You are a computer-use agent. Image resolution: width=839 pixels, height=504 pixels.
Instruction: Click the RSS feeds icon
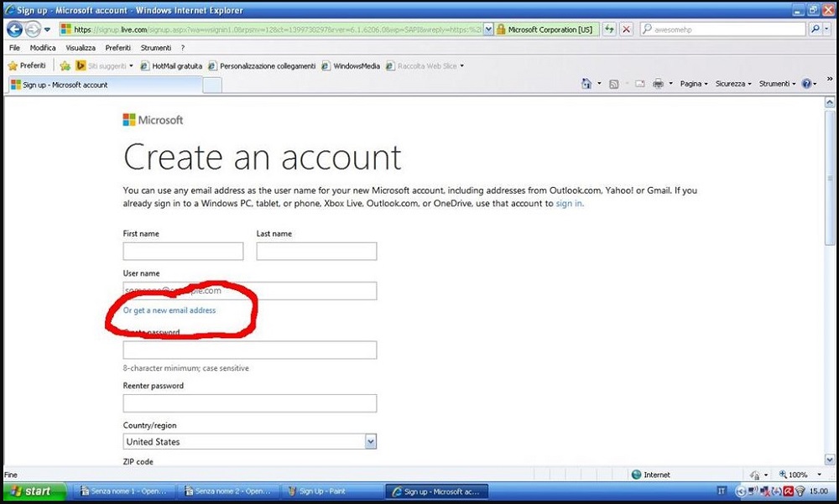click(x=614, y=84)
